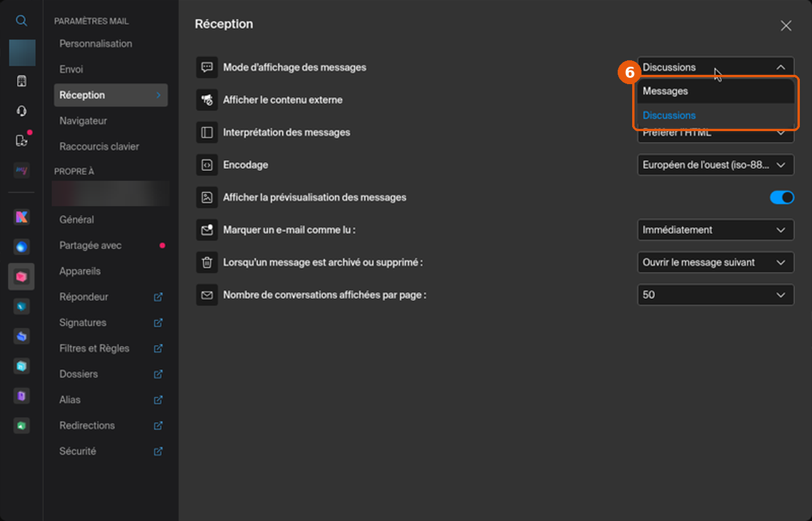The image size is (812, 521).
Task: Open the Répondeur external link icon
Action: click(158, 297)
